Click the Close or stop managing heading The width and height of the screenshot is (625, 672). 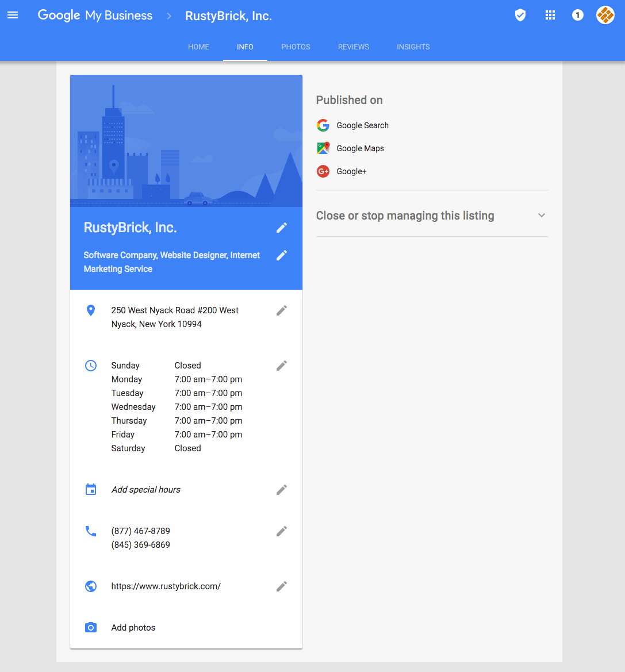click(405, 216)
